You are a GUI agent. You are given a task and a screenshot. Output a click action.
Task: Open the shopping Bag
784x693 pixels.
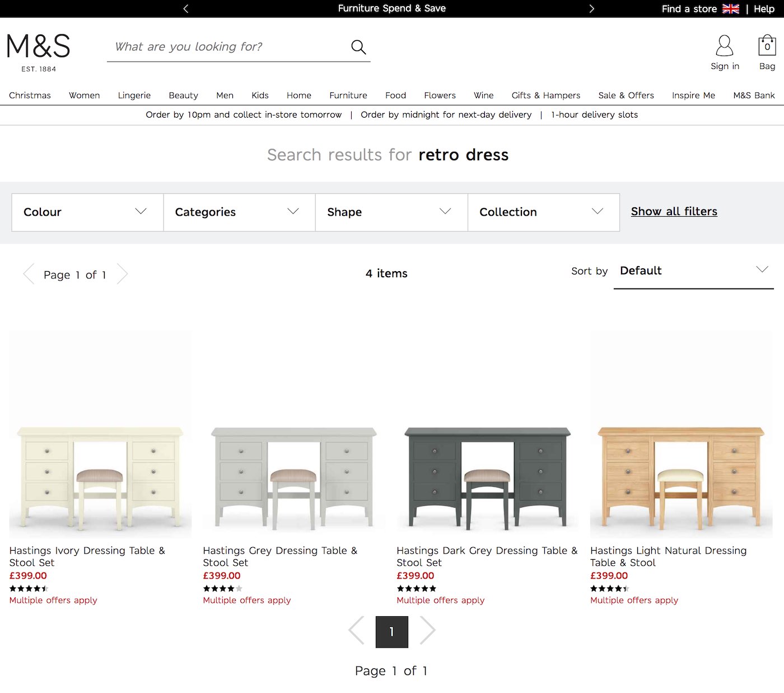(766, 50)
